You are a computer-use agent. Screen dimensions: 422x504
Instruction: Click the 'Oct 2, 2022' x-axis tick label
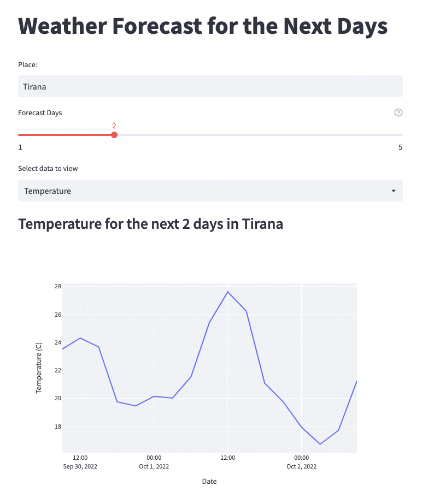(x=301, y=466)
